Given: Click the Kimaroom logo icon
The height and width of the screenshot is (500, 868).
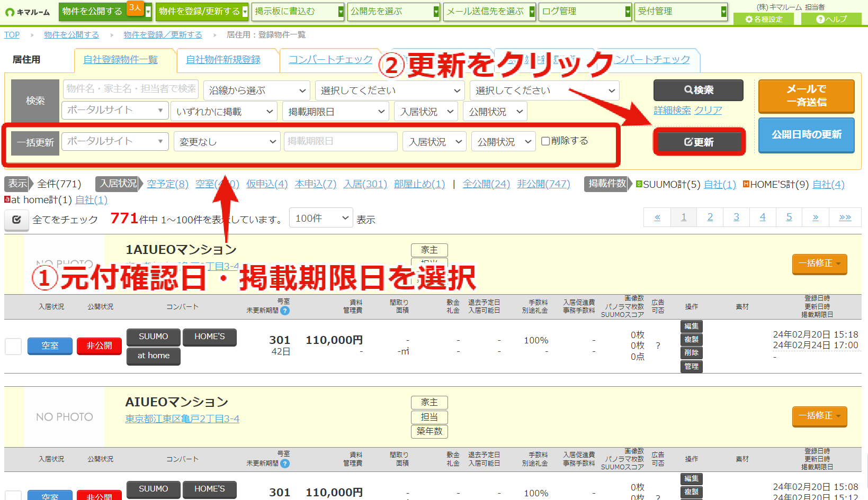Looking at the screenshot, I should click(10, 12).
